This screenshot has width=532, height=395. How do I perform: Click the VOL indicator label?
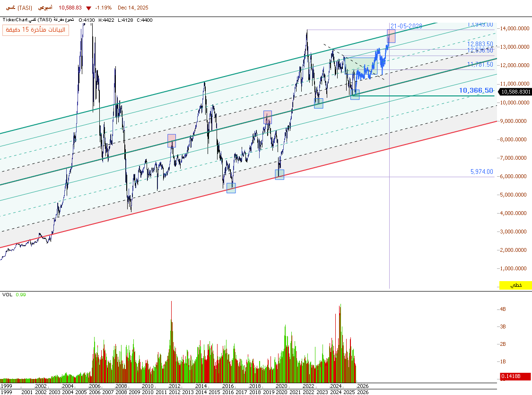point(7,295)
